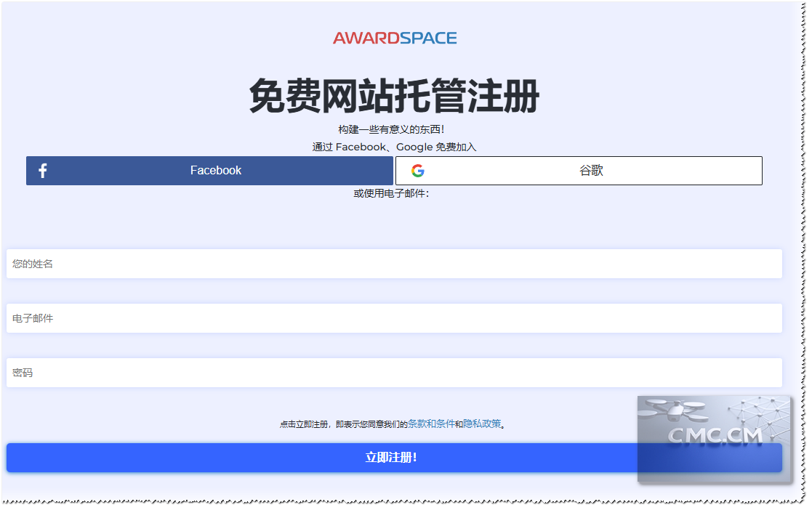
Task: Click the text 或使用电子邮件:
Action: (x=392, y=194)
